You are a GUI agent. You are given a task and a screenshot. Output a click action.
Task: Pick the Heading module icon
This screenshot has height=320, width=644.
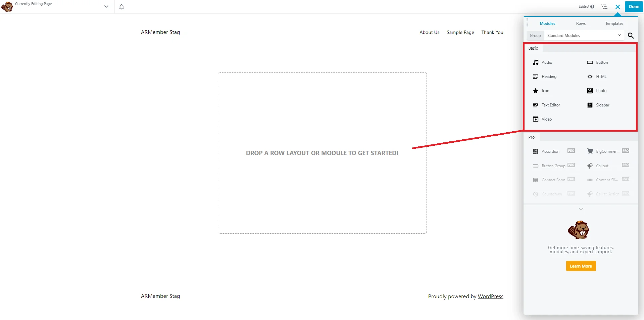pos(536,77)
